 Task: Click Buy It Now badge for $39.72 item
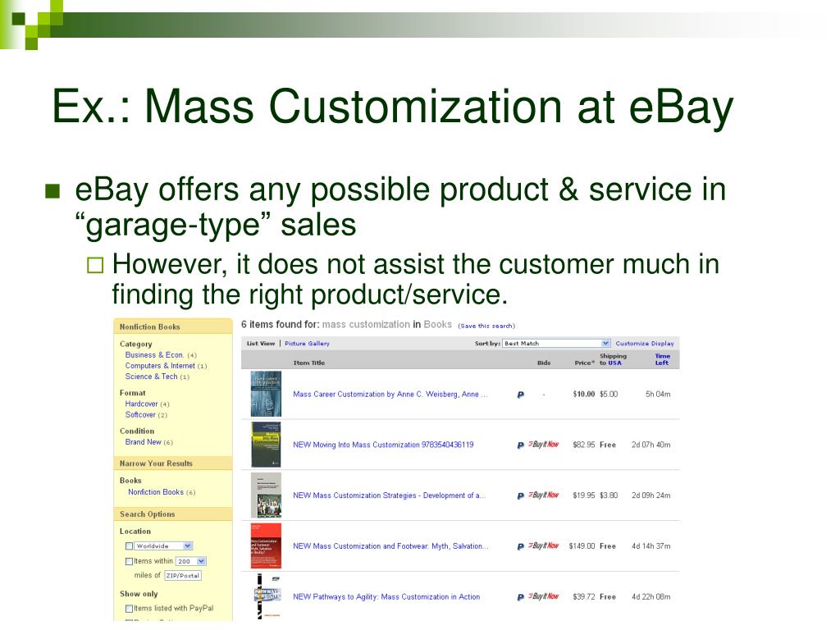[x=544, y=596]
